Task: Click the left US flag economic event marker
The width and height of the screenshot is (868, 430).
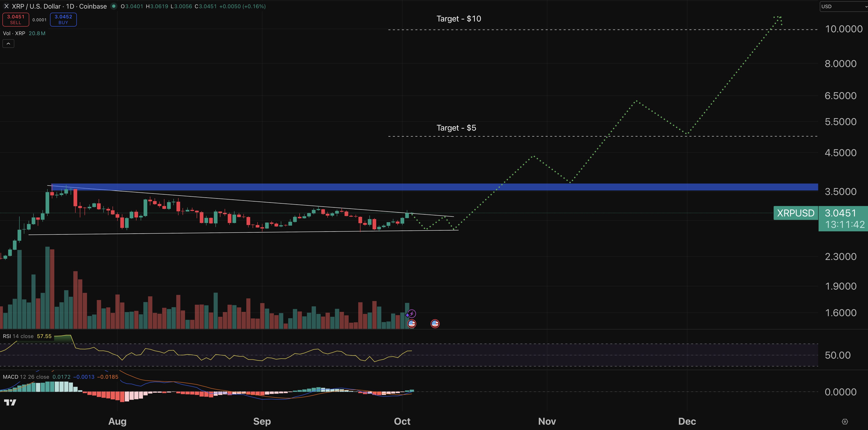Action: pyautogui.click(x=412, y=324)
